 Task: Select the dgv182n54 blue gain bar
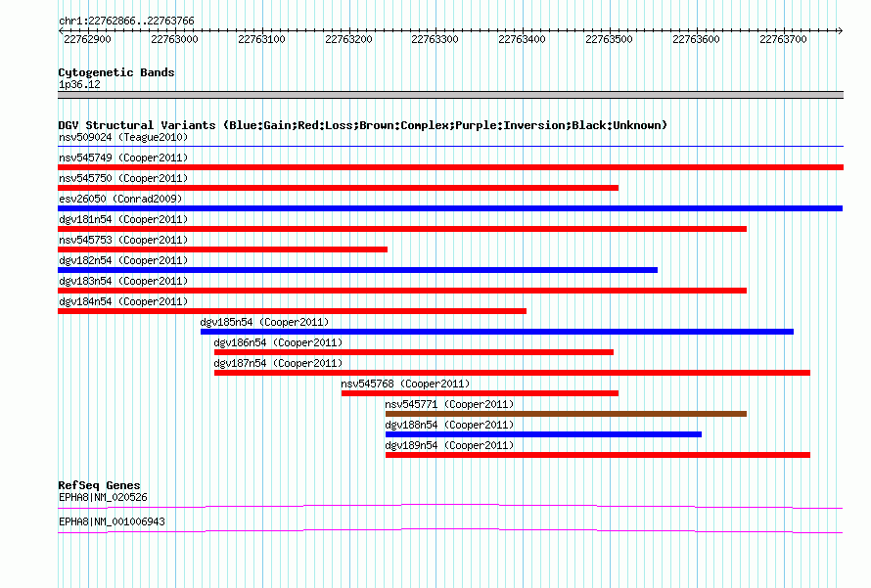[358, 270]
